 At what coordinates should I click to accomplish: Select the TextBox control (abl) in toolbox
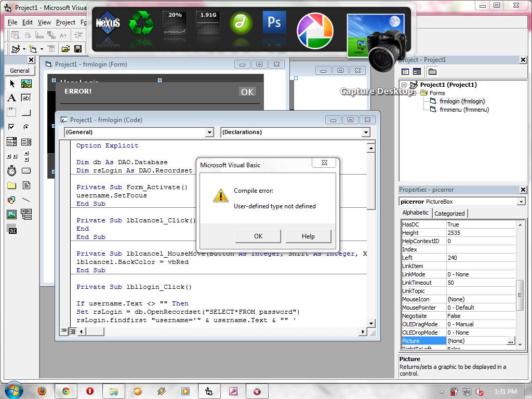click(x=26, y=98)
